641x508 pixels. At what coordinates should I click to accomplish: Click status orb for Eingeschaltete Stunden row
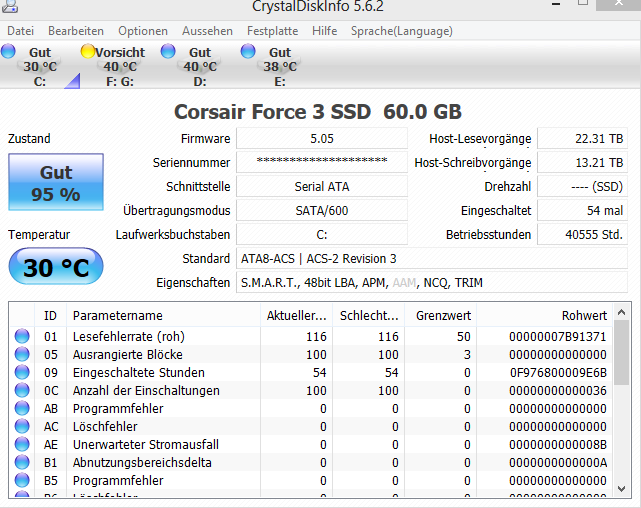[22, 372]
